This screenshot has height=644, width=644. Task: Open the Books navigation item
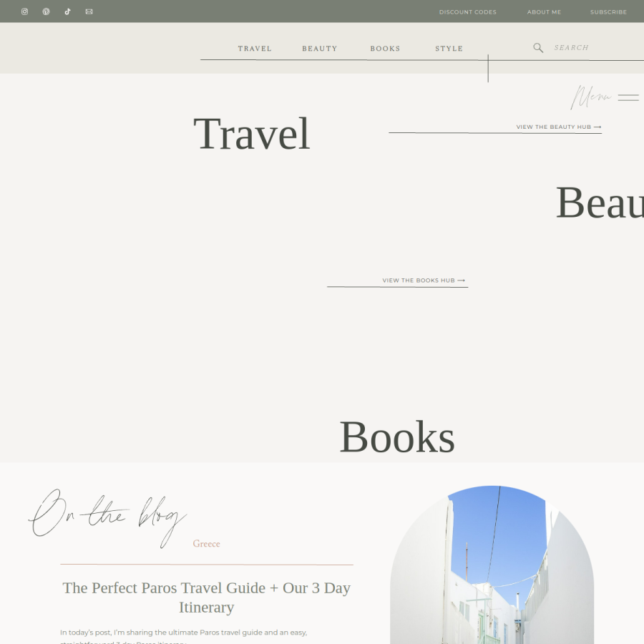click(385, 49)
